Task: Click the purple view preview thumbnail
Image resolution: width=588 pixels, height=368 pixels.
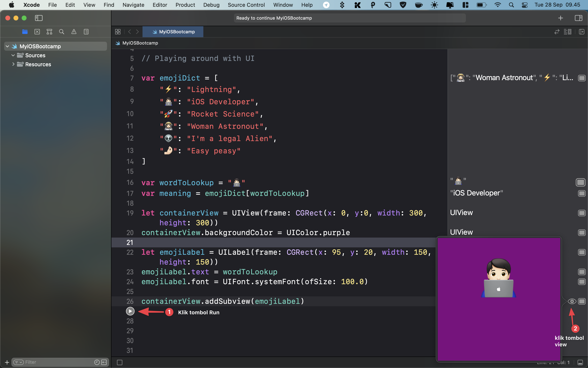Action: coord(499,299)
